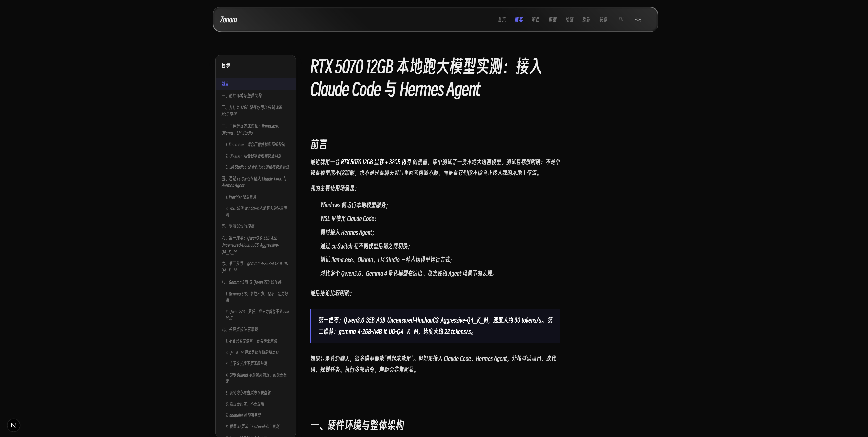Click the text 最后结论比较明确

[x=331, y=293]
